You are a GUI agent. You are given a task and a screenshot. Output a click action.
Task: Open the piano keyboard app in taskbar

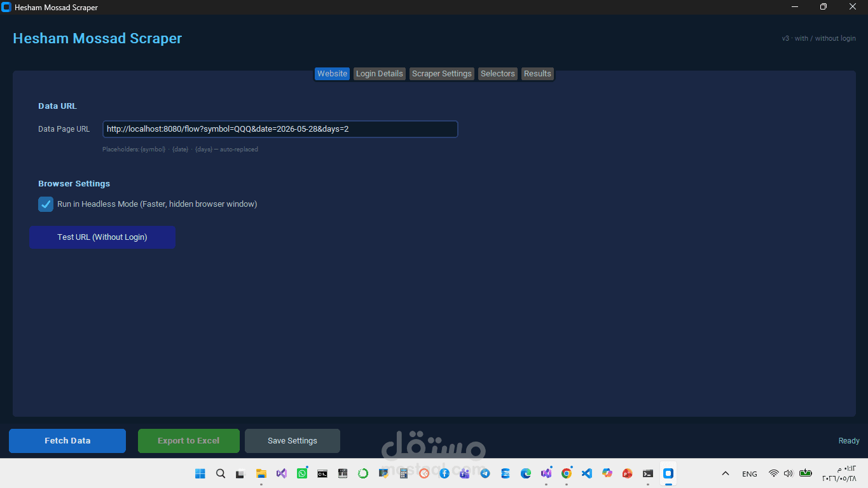pos(343,473)
